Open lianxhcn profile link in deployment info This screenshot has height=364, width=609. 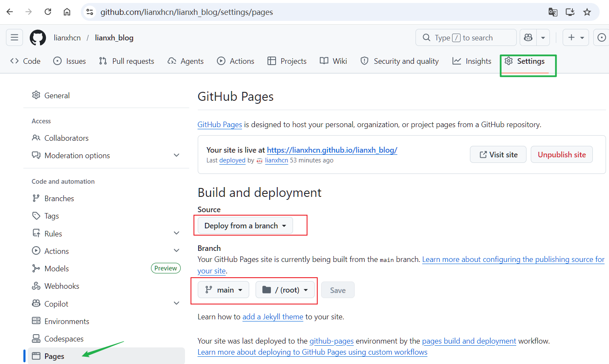coord(276,160)
